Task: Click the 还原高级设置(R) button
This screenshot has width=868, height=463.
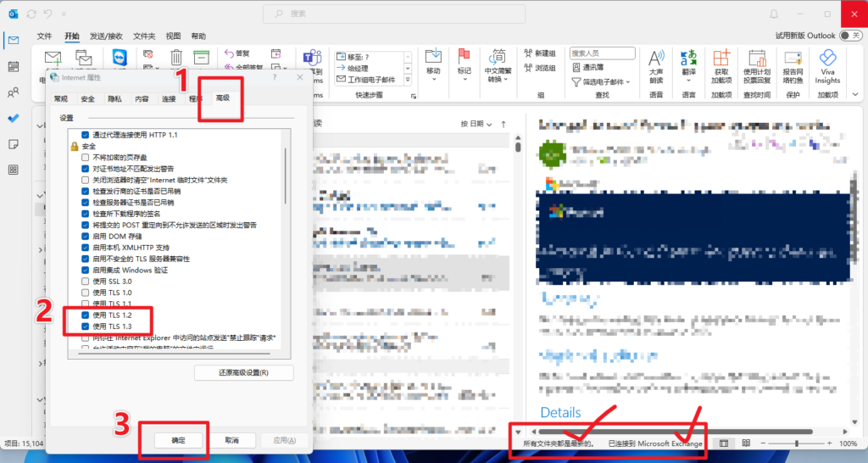Action: tap(244, 373)
